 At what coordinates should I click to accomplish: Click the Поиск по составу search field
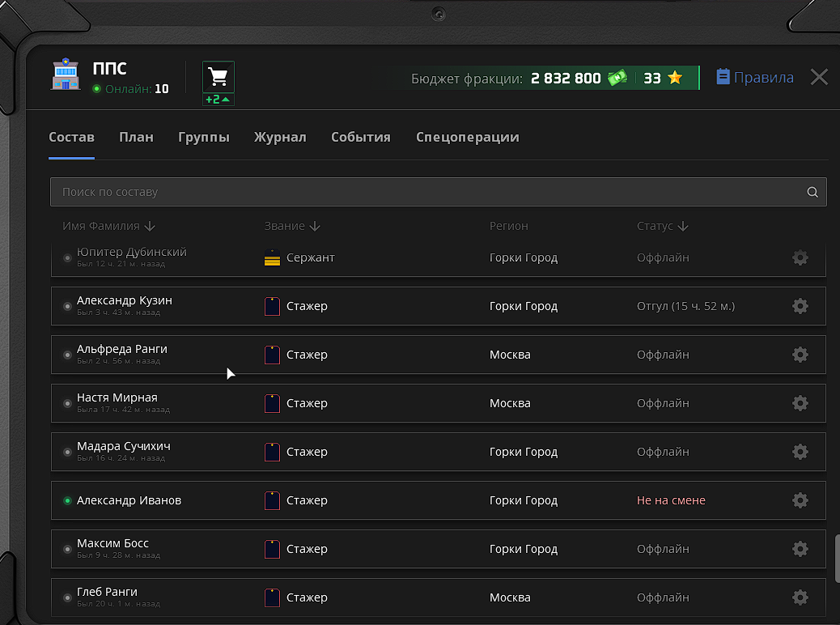coord(421,193)
